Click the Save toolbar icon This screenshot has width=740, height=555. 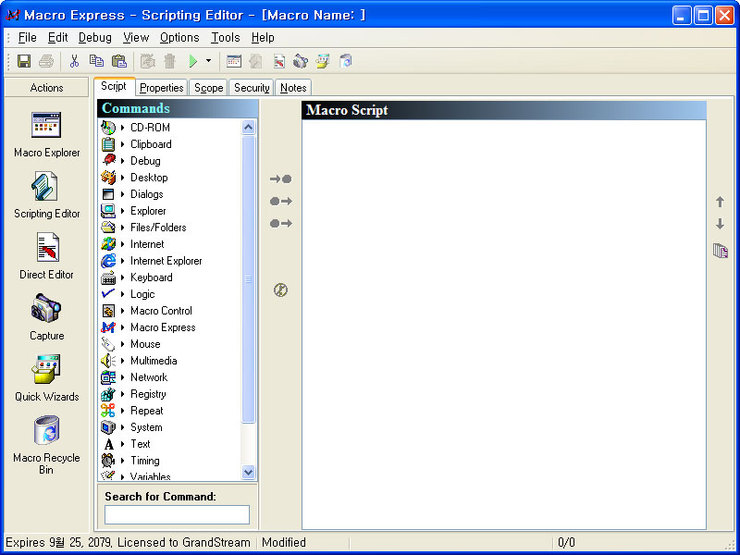[x=24, y=61]
